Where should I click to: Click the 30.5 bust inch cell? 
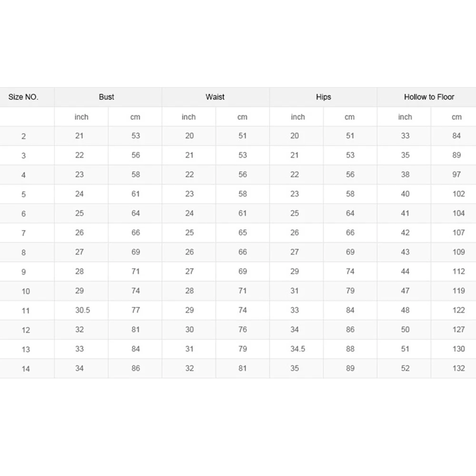tap(82, 310)
